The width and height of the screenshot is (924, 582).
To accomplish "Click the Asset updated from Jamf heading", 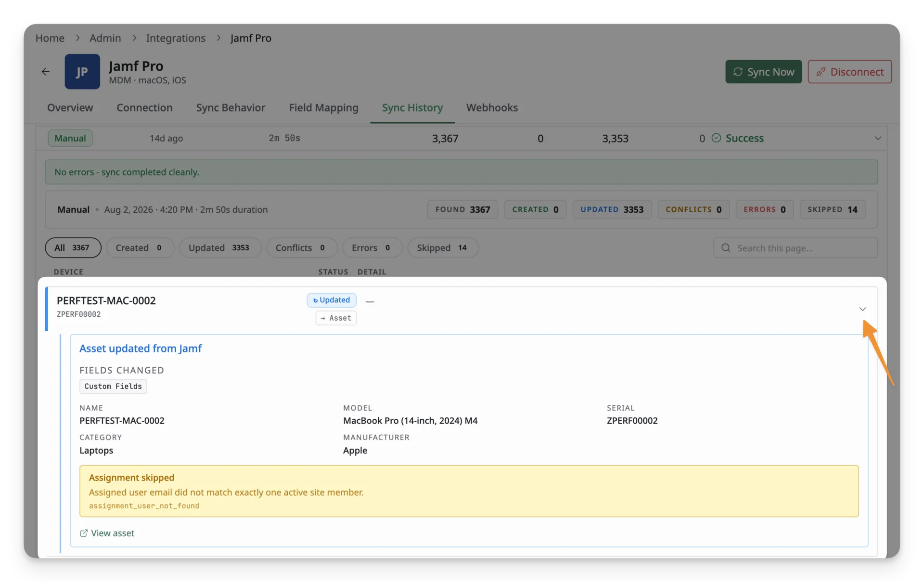I will [141, 348].
